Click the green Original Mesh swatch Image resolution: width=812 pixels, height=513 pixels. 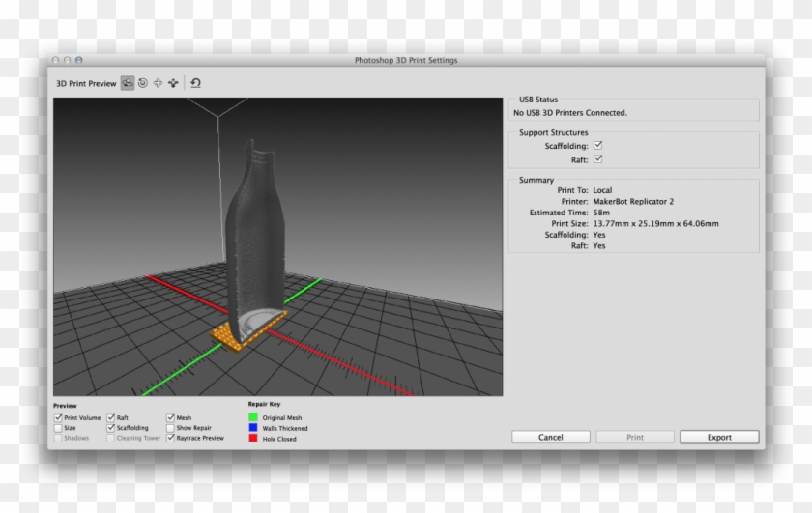tap(253, 417)
